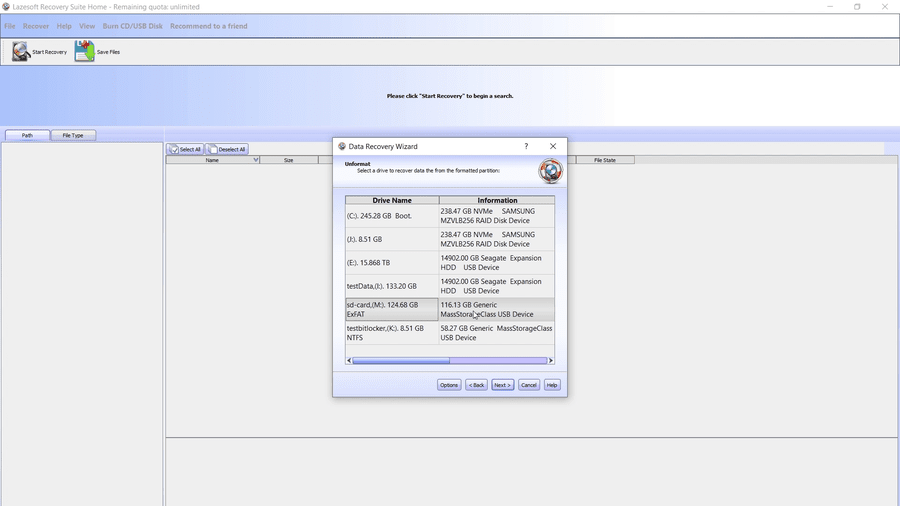Click the Help button in wizard footer
Image resolution: width=900 pixels, height=506 pixels.
(x=552, y=385)
